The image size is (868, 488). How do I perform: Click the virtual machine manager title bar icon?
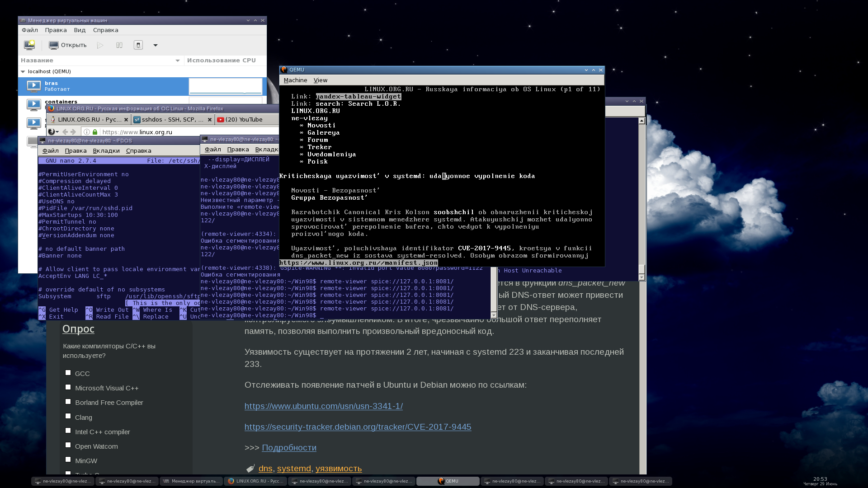tap(23, 20)
